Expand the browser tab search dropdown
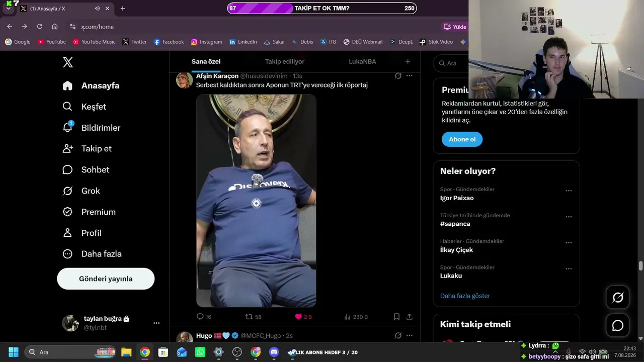Image resolution: width=644 pixels, height=362 pixels. point(8,9)
